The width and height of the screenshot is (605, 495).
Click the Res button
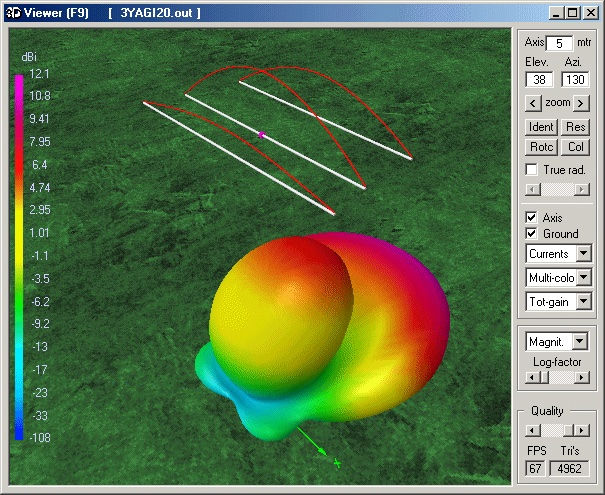point(575,127)
